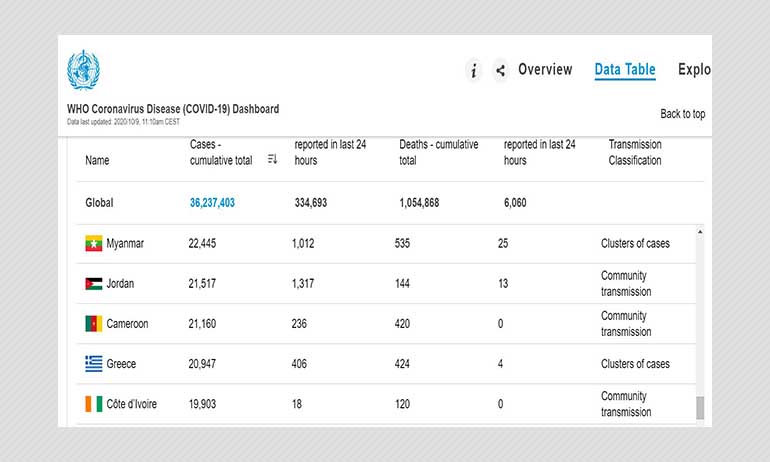The width and height of the screenshot is (770, 462).
Task: Select the Myanmar country name
Action: (x=125, y=244)
